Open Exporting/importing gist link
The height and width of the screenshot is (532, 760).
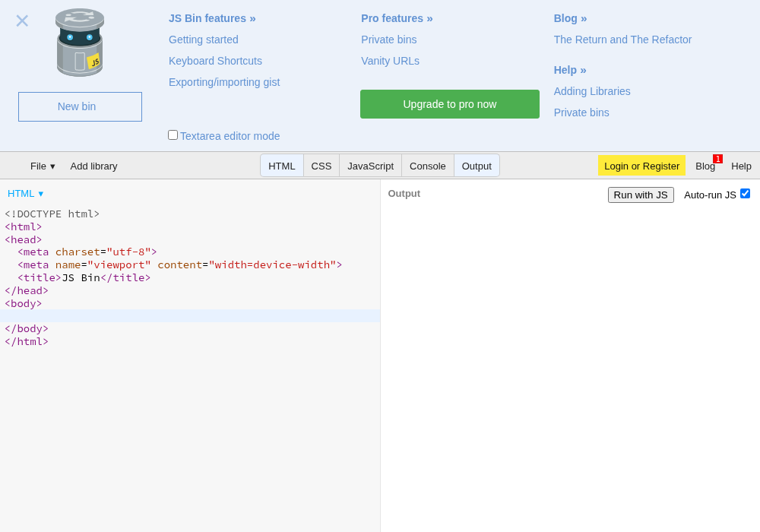[x=224, y=82]
